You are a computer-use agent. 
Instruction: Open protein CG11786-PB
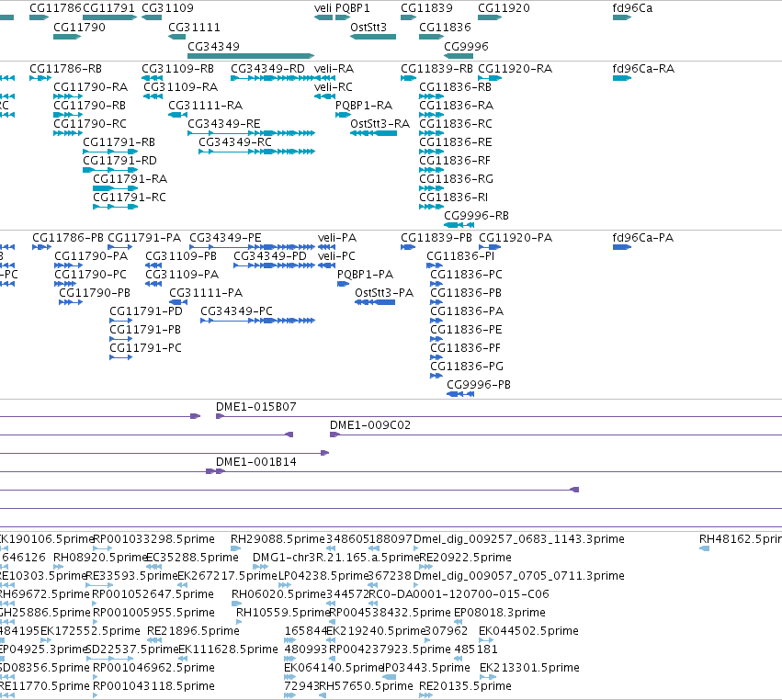click(68, 237)
